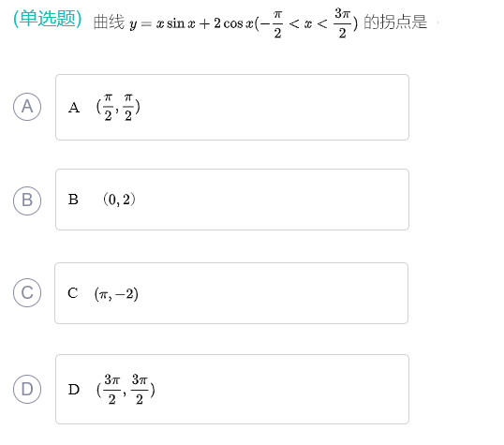Click the 3π/2 upper bound in the question
The height and width of the screenshot is (445, 504).
pos(342,23)
